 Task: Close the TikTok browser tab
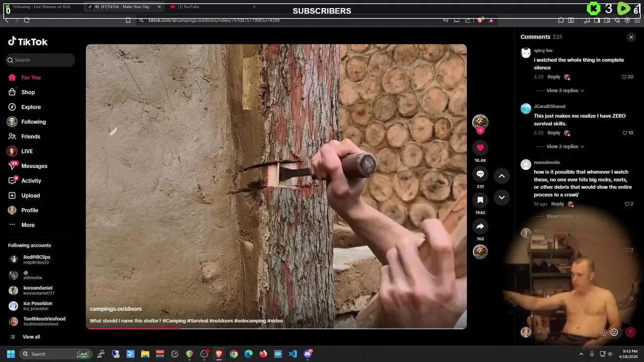click(x=159, y=7)
